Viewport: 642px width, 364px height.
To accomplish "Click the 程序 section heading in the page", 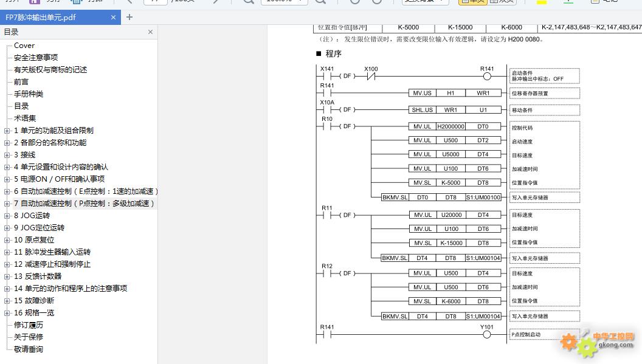I will [x=333, y=53].
